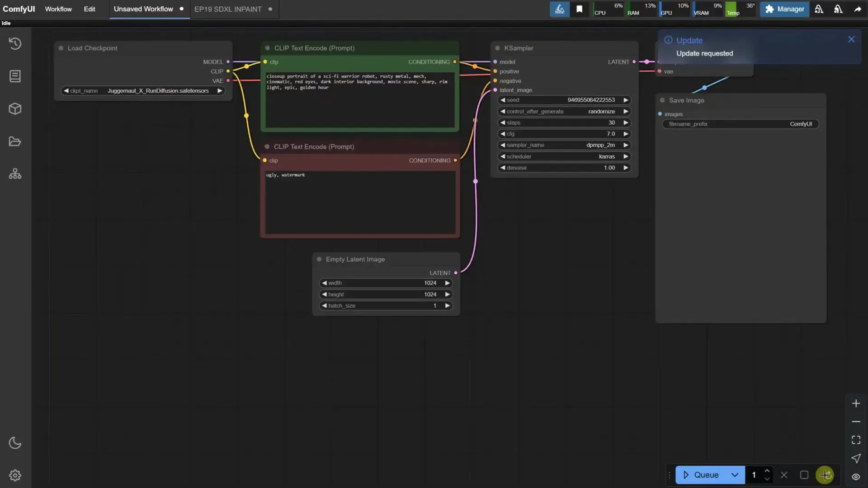Toggle collapse dot on KSampler node

(x=497, y=48)
